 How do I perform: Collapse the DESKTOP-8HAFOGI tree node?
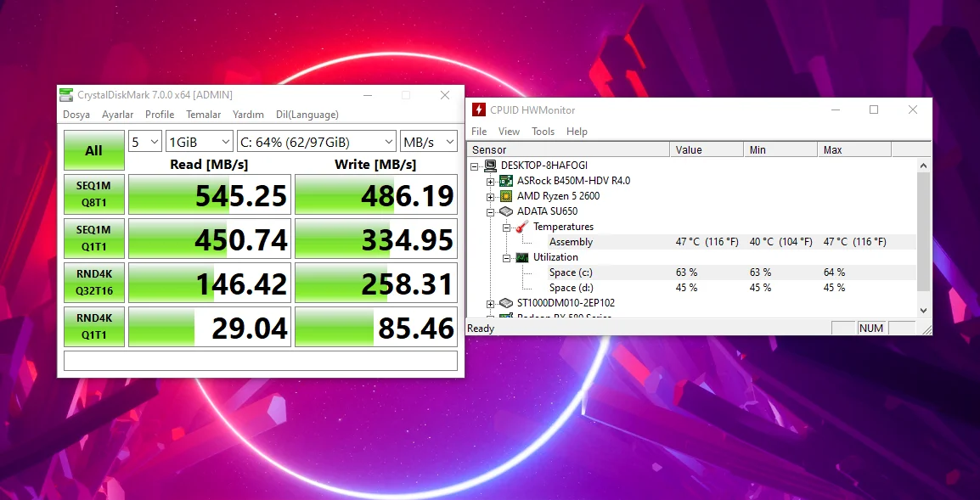click(x=475, y=166)
